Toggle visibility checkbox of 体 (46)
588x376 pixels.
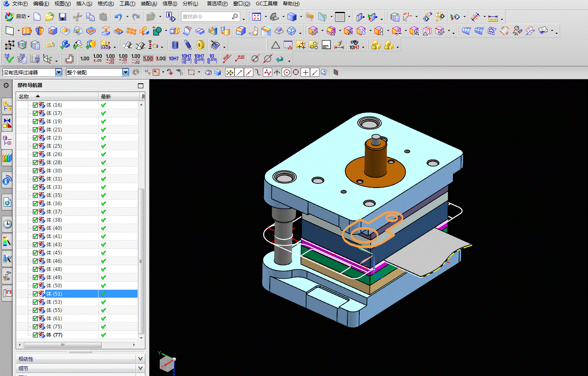click(x=35, y=261)
